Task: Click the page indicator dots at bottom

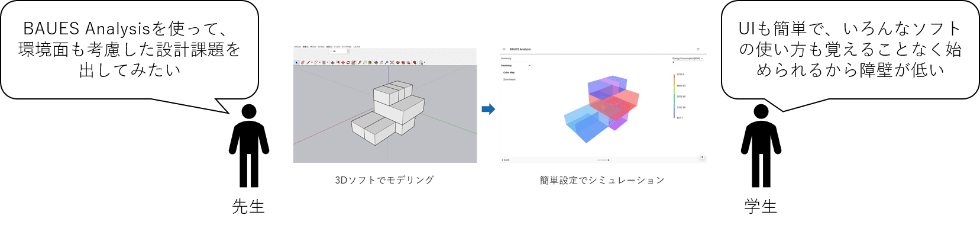Action: (x=603, y=160)
